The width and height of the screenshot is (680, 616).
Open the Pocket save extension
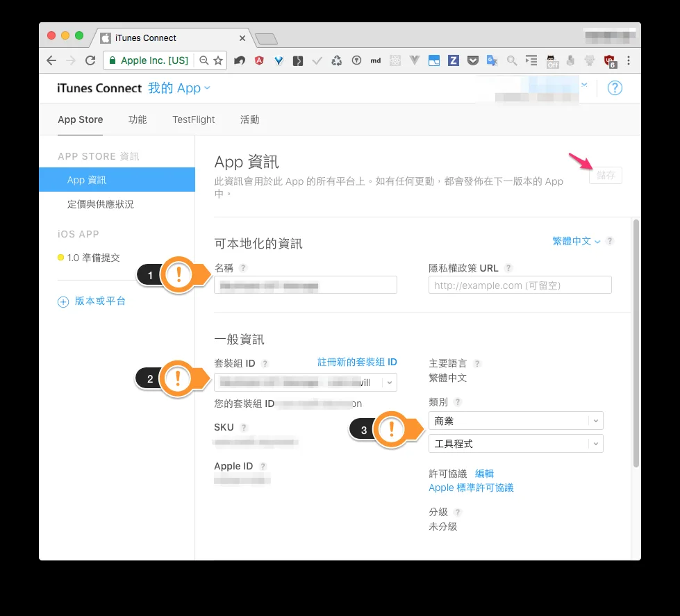click(473, 60)
